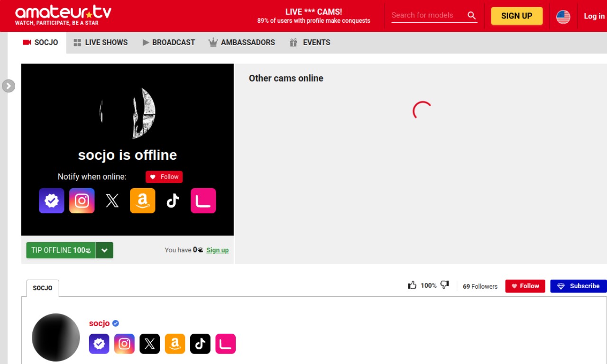This screenshot has height=364, width=607.
Task: Open TikTok icon in profile section
Action: 200,344
